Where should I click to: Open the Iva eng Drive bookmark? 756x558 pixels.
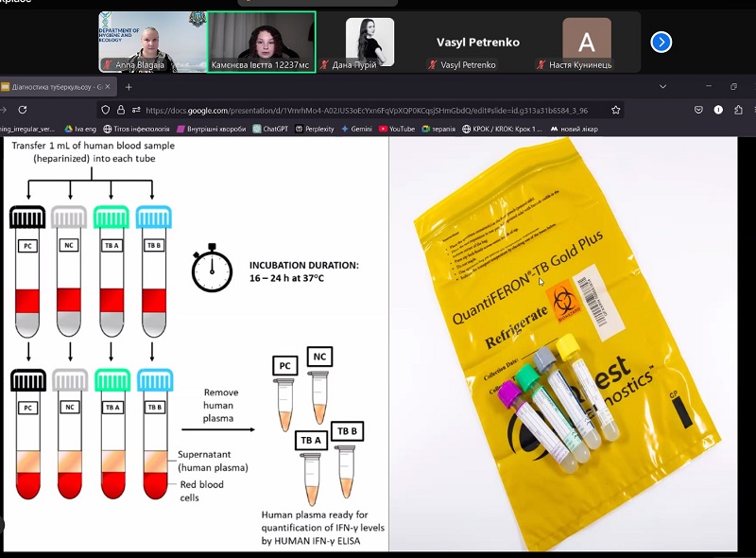click(79, 129)
